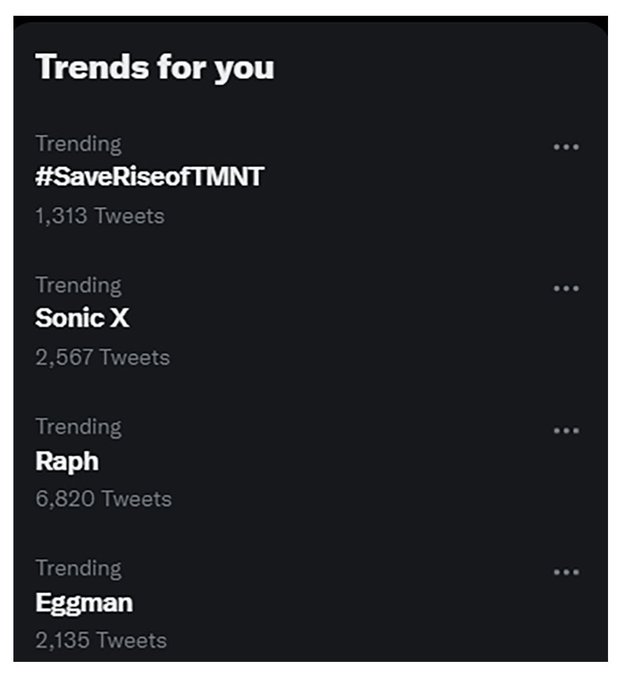View the Eggman trending topic

[x=83, y=603]
